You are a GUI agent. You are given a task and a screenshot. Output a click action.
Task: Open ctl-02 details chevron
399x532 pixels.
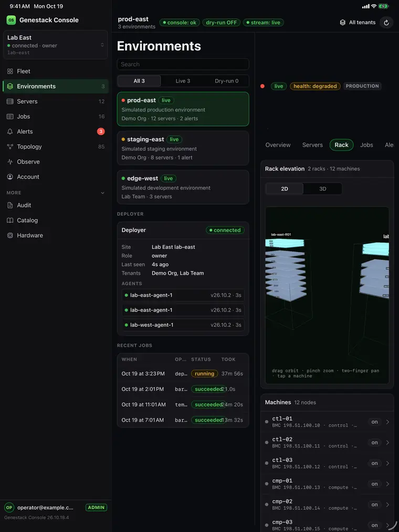(x=387, y=443)
